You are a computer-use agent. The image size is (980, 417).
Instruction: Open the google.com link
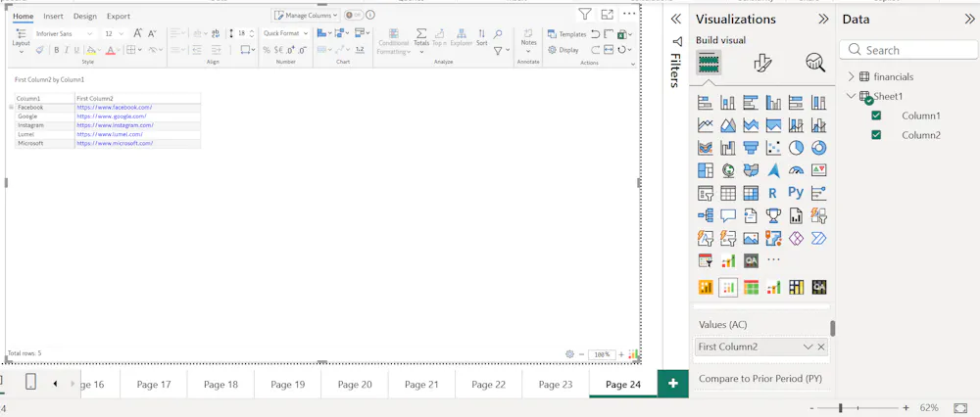112,116
